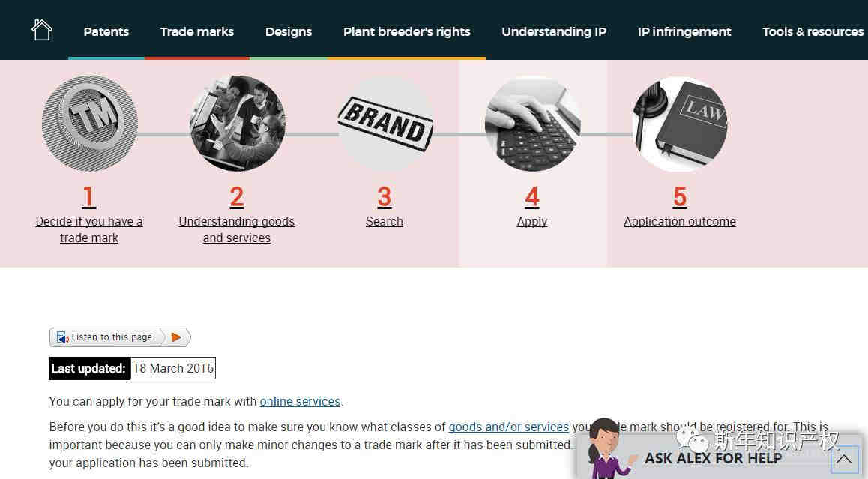Click the BRAND stamp circle image
The image size is (868, 479).
click(x=385, y=123)
